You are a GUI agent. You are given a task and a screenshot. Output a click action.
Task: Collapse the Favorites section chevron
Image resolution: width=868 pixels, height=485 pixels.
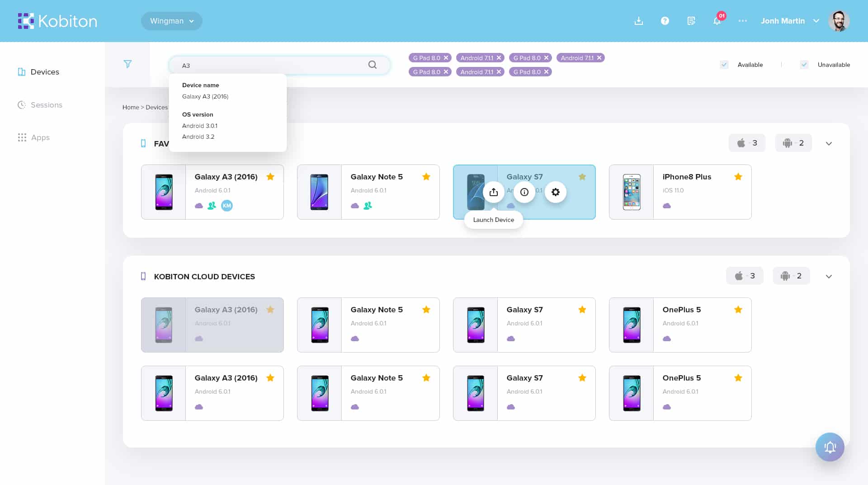click(829, 143)
